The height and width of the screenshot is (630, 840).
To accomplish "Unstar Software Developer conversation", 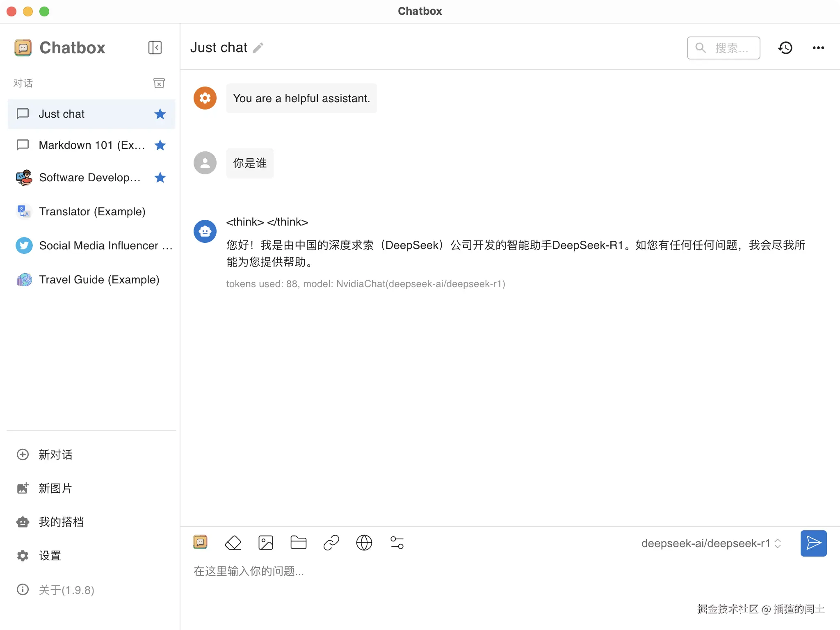I will pos(160,178).
